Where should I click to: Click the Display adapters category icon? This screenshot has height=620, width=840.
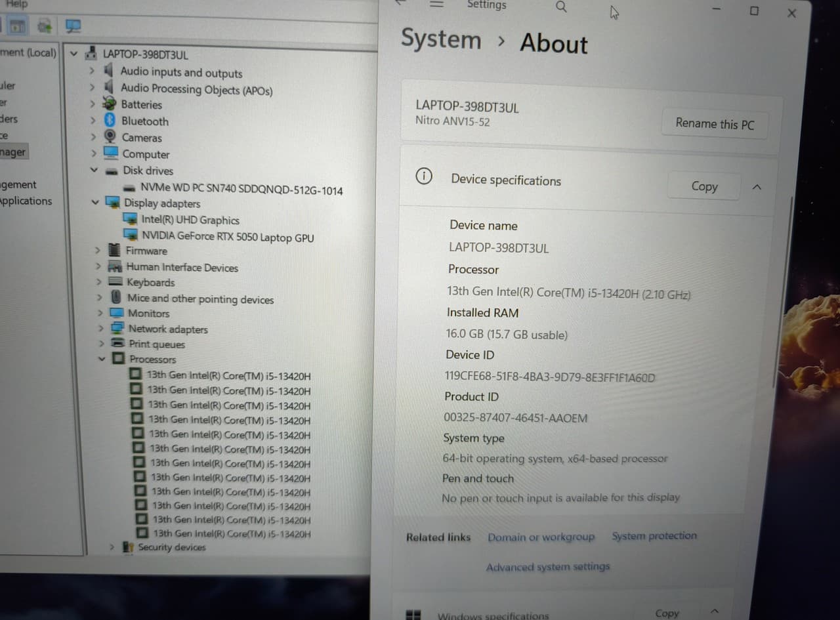[113, 202]
